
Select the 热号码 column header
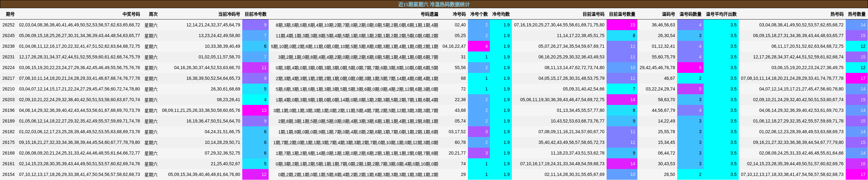click(837, 14)
